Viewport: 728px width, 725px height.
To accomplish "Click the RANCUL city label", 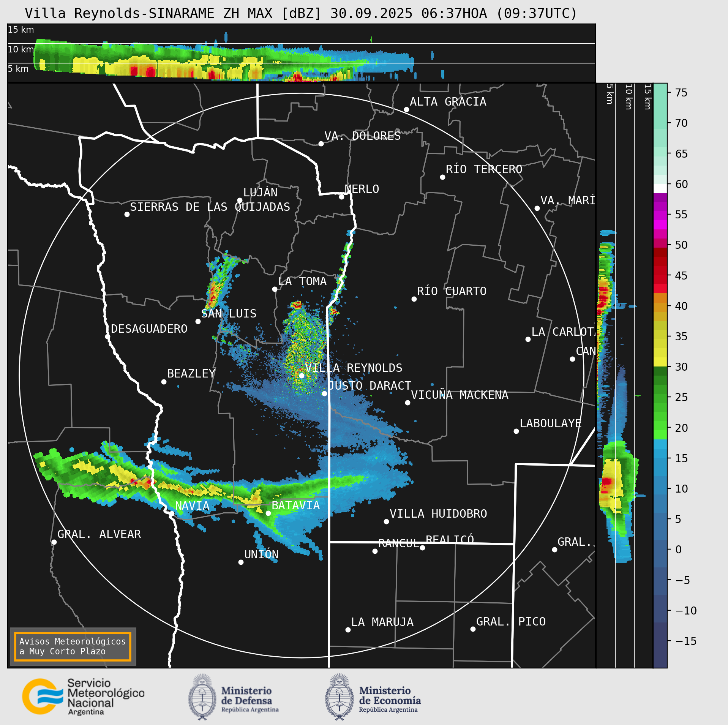I will click(399, 543).
